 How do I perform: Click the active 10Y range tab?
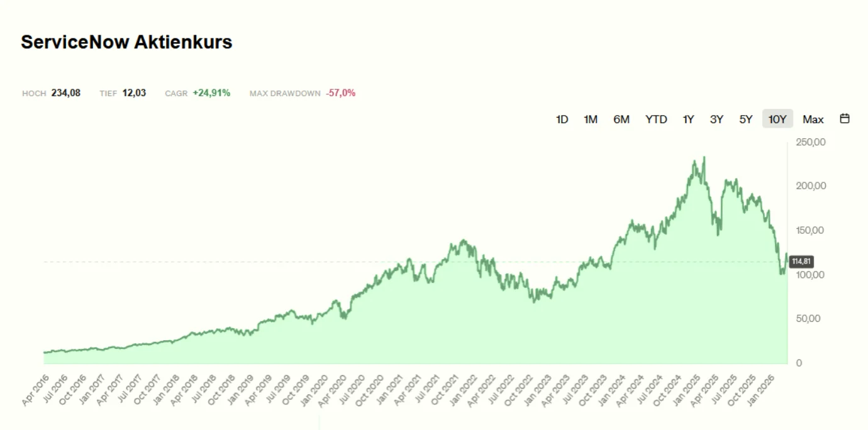point(777,119)
